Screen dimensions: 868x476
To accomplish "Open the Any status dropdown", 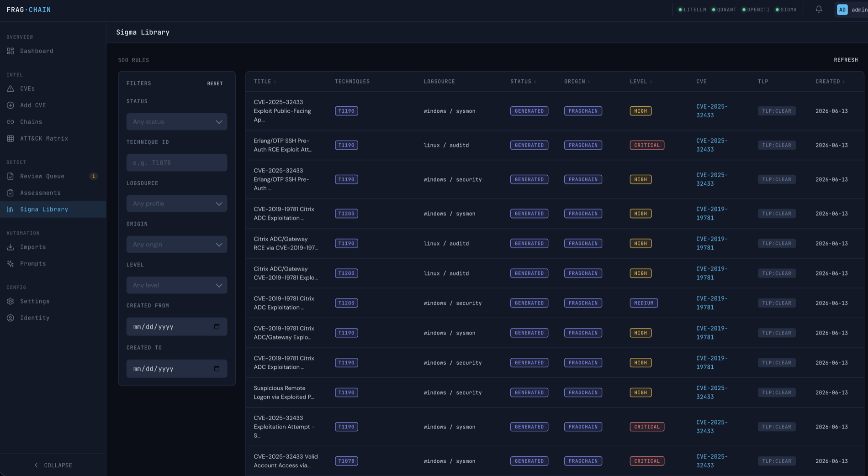I will pos(177,122).
